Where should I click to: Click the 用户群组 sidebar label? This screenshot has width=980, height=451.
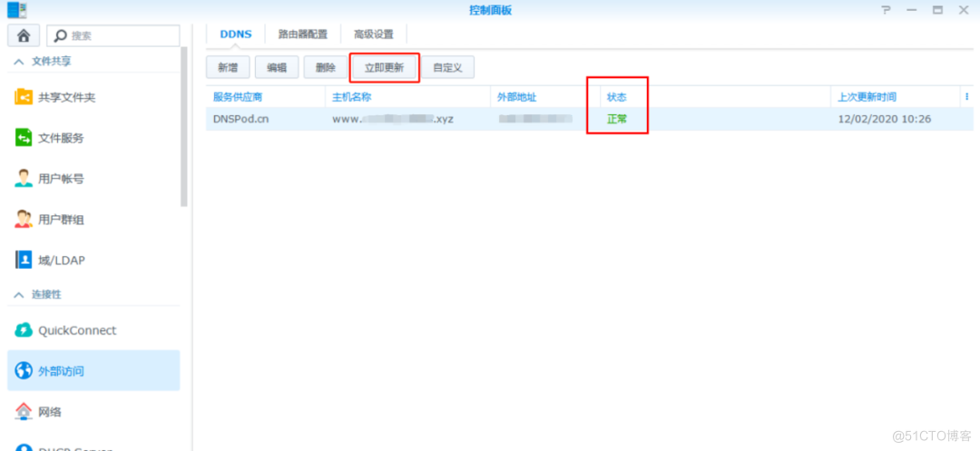point(62,220)
